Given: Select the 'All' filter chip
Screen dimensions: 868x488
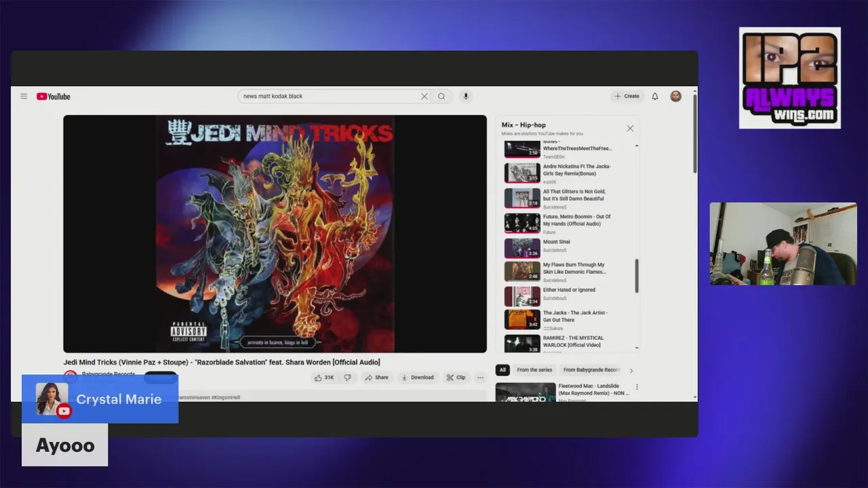Looking at the screenshot, I should point(502,370).
